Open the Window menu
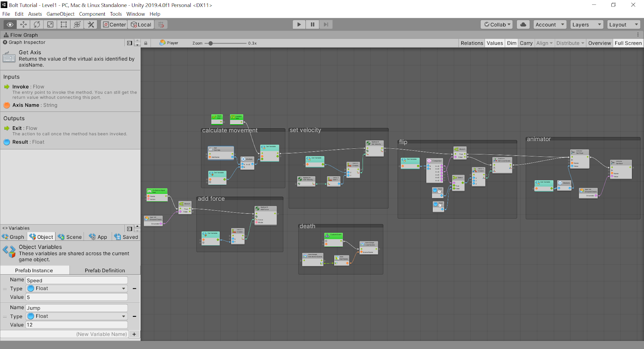This screenshot has width=644, height=349. [x=136, y=14]
